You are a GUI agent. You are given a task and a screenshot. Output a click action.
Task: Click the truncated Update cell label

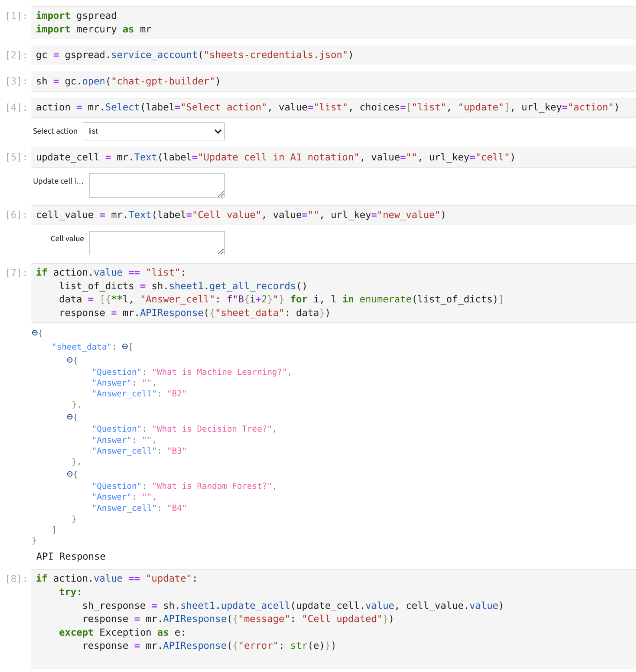point(58,181)
